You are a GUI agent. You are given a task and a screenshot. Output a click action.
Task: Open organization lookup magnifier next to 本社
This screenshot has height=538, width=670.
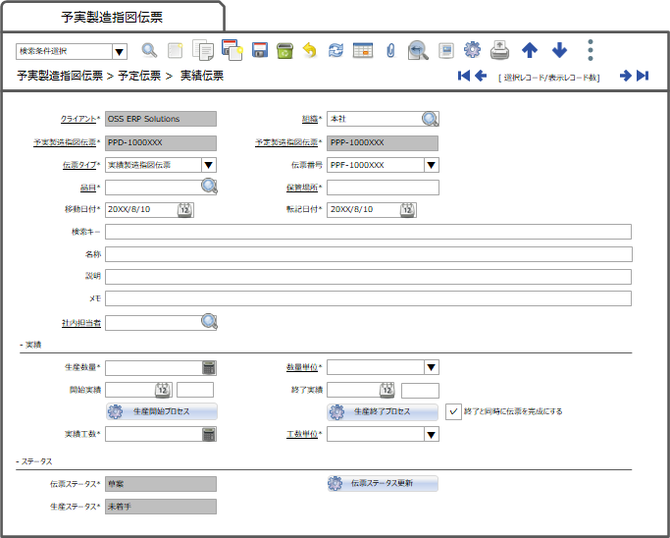[430, 119]
